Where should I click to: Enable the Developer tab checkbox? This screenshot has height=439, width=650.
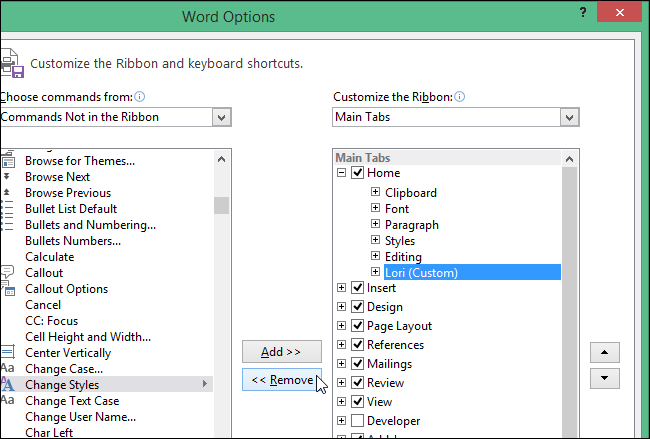357,421
